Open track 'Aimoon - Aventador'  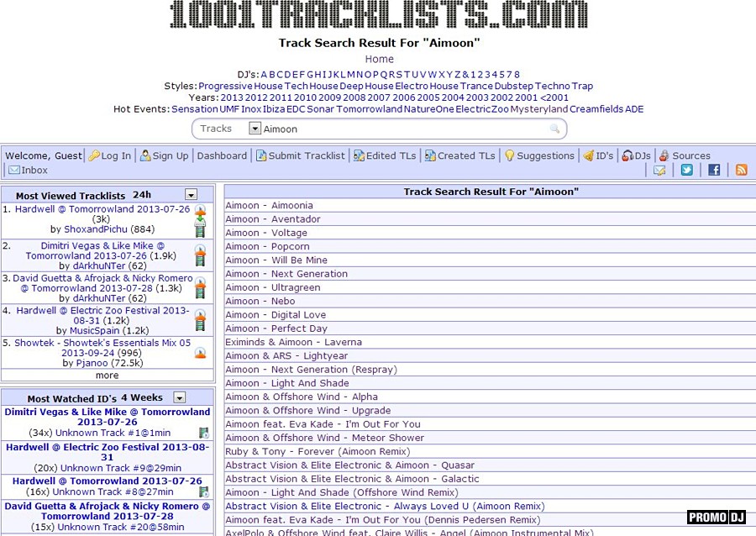[273, 218]
